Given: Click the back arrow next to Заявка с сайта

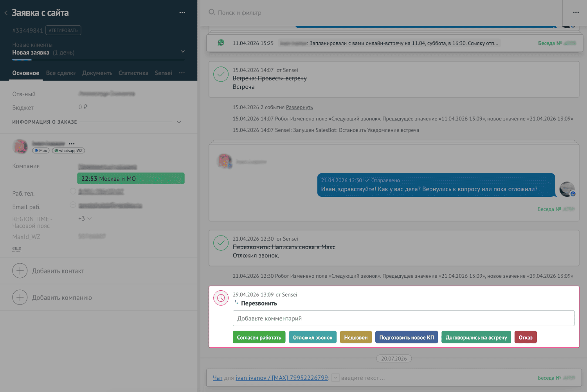Looking at the screenshot, I should pyautogui.click(x=6, y=13).
